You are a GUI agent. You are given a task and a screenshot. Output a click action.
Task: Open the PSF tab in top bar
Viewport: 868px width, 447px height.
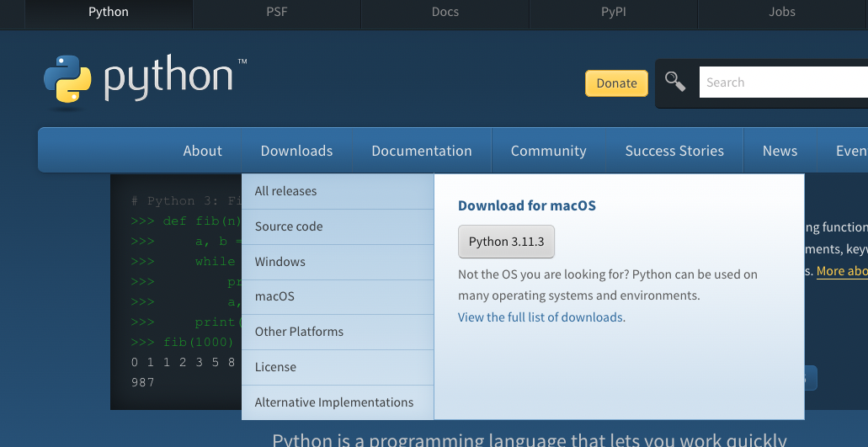pos(277,12)
